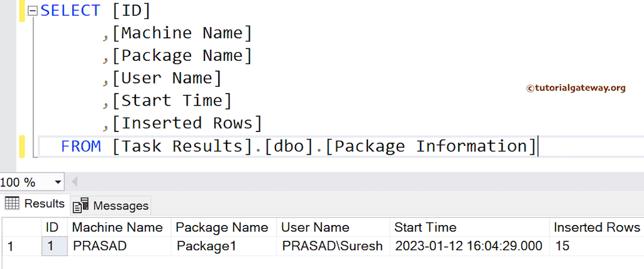The image size is (644, 269).
Task: Switch to the Results tab
Action: (x=44, y=204)
